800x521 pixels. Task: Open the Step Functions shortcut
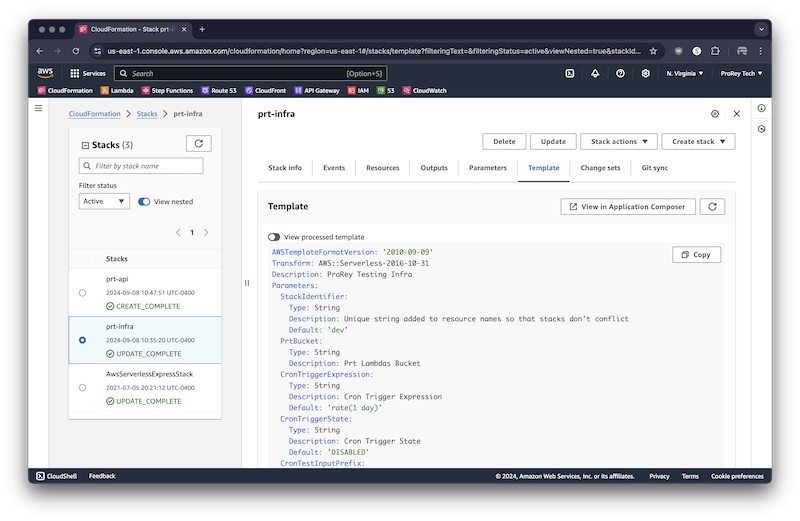(167, 90)
